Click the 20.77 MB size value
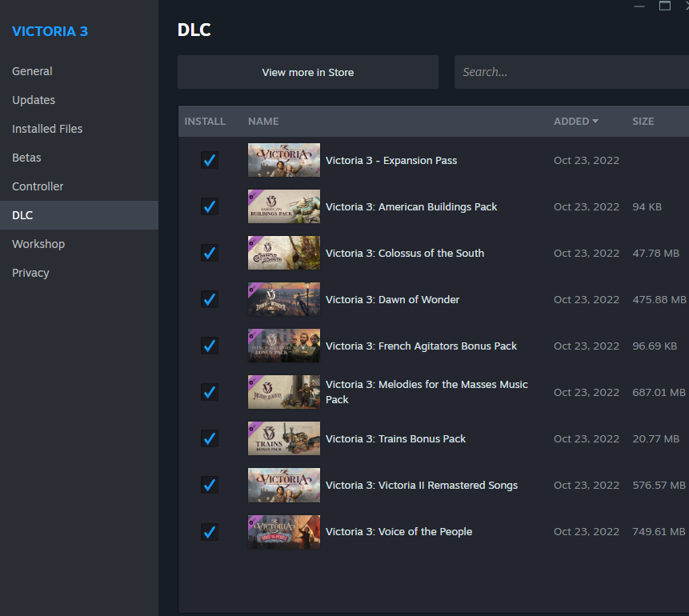This screenshot has width=689, height=616. (655, 439)
